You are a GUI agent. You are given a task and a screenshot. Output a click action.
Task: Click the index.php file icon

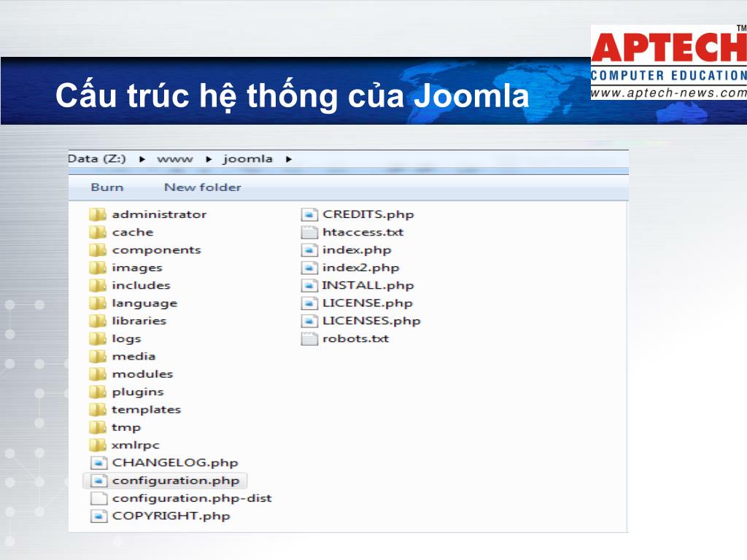click(x=309, y=249)
